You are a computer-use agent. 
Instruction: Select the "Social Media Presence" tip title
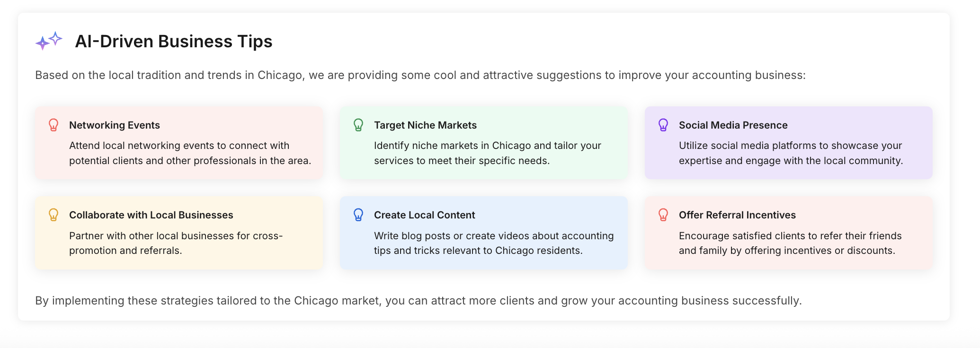[733, 125]
